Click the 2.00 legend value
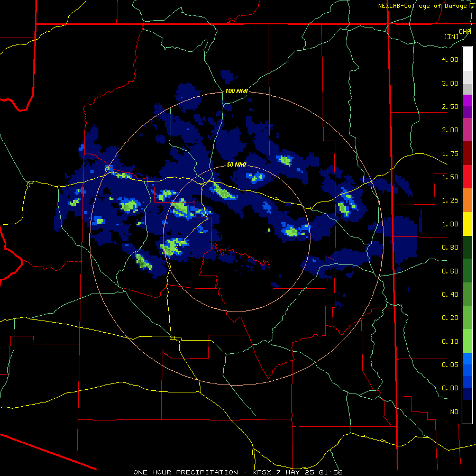This screenshot has width=476, height=476. [x=450, y=130]
